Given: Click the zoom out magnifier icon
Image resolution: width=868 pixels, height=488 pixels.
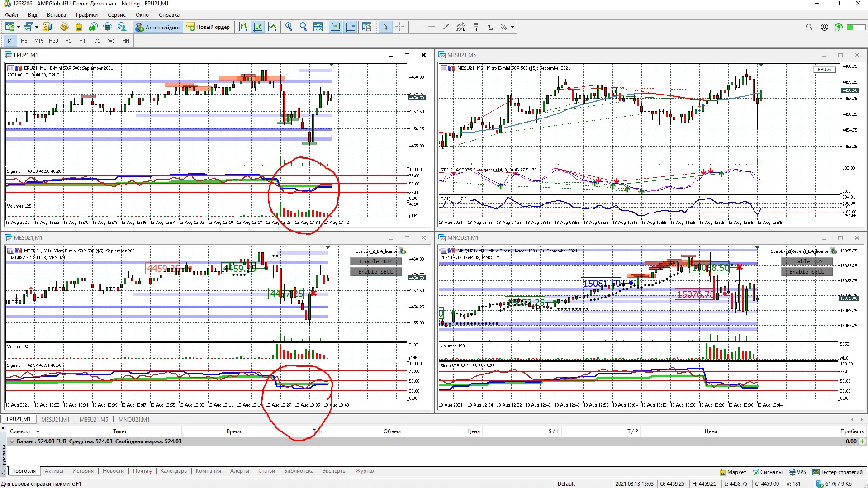Looking at the screenshot, I should (303, 27).
